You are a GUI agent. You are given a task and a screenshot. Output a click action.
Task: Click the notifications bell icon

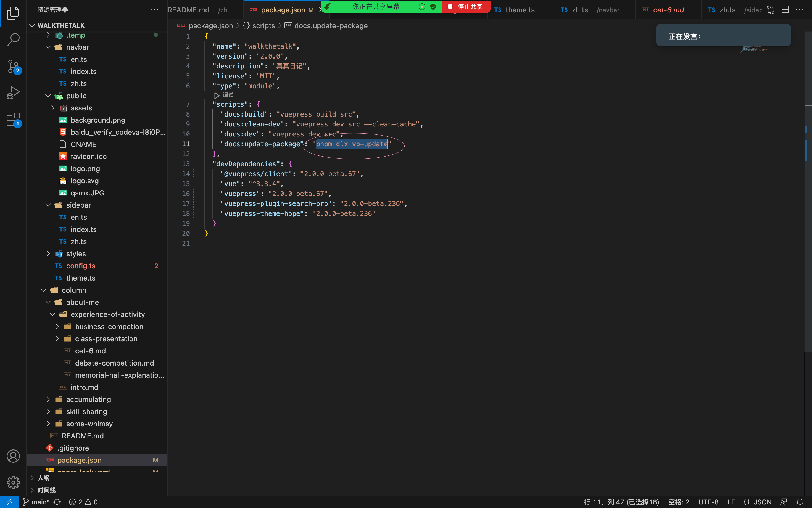pyautogui.click(x=800, y=502)
